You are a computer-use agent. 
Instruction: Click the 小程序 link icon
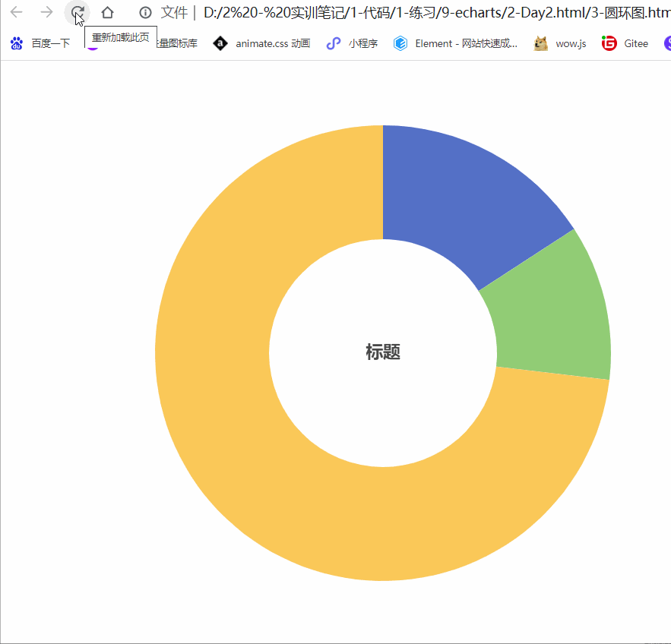click(x=333, y=43)
